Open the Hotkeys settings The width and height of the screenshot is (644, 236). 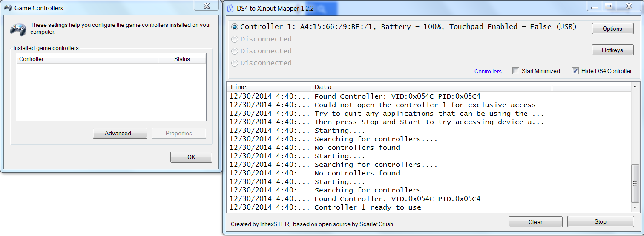[x=612, y=50]
